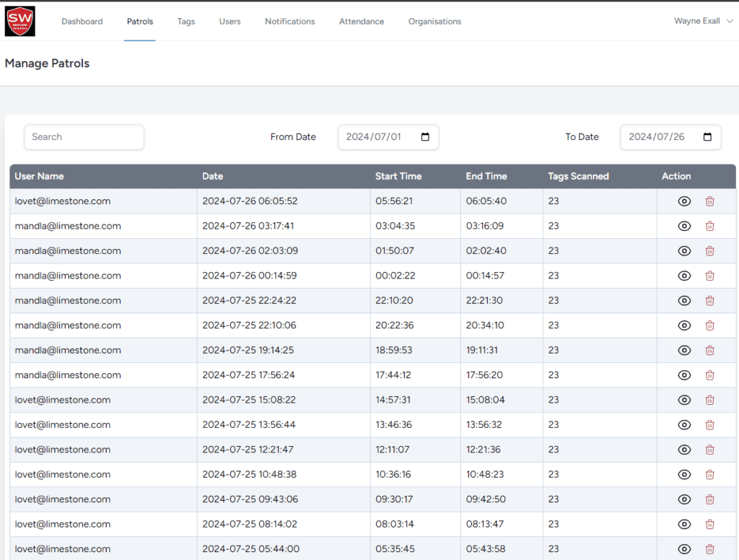Viewport: 739px width, 560px height.
Task: Show patrol dated 2024-07-25 12:21:47 via eye
Action: click(x=684, y=450)
